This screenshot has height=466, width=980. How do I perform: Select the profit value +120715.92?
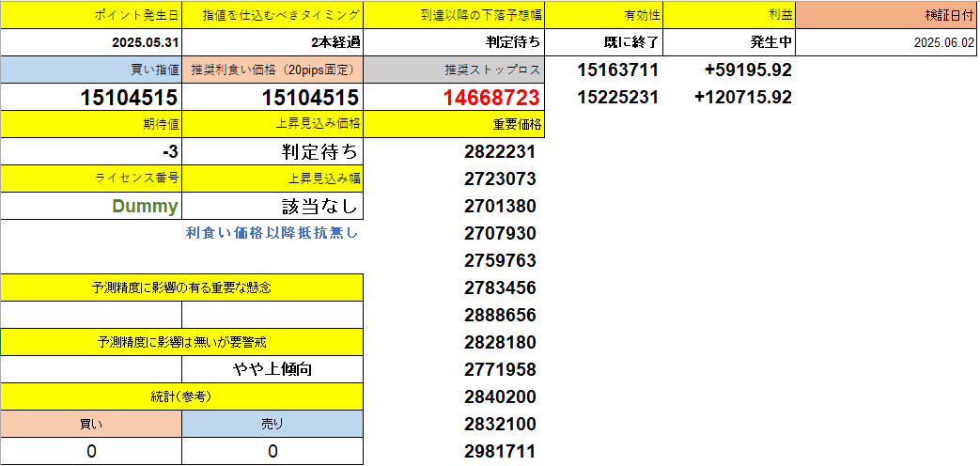click(743, 98)
